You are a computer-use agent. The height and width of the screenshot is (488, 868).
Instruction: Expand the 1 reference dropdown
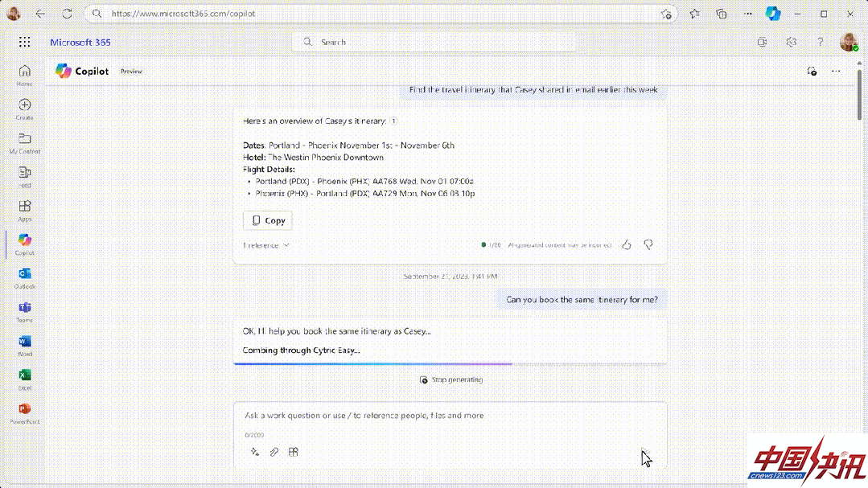click(265, 245)
